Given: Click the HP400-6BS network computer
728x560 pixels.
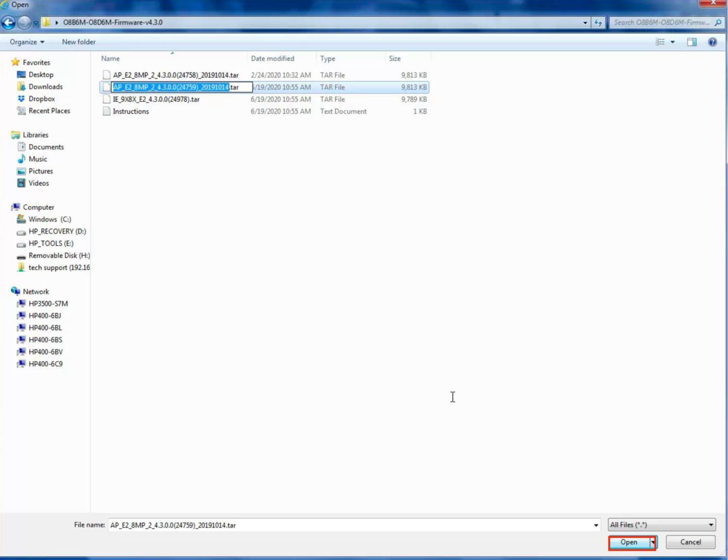Looking at the screenshot, I should click(x=45, y=340).
